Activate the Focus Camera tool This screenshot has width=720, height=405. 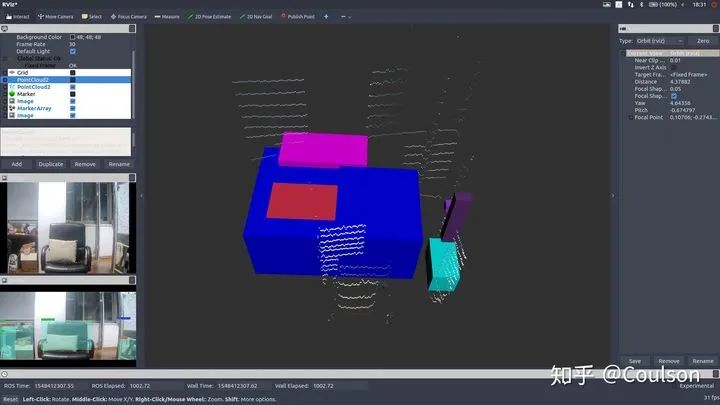(x=129, y=17)
